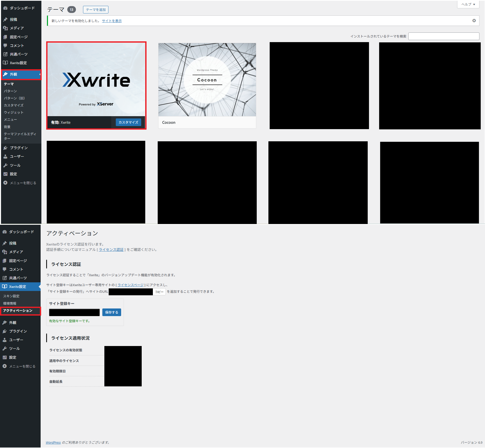Image resolution: width=485 pixels, height=448 pixels.
Task: Dismiss the theme activated notice
Action: pos(474,21)
